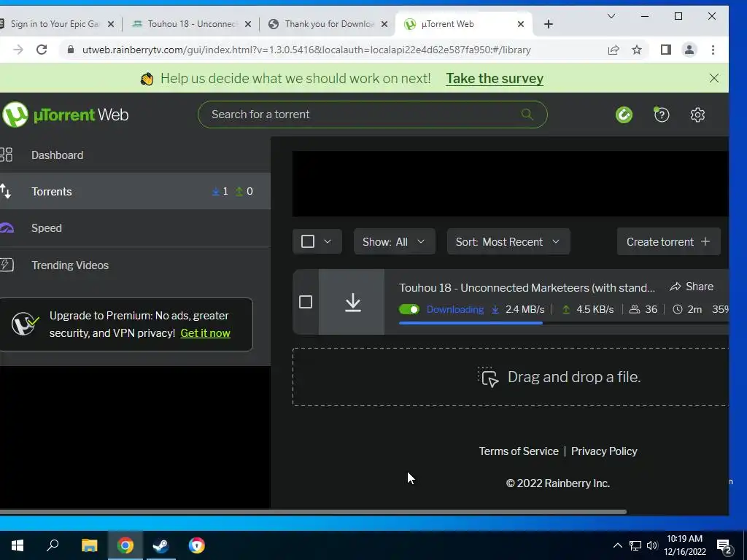Open Chrome side panel icon
Screen dimensions: 747x560
click(x=665, y=50)
